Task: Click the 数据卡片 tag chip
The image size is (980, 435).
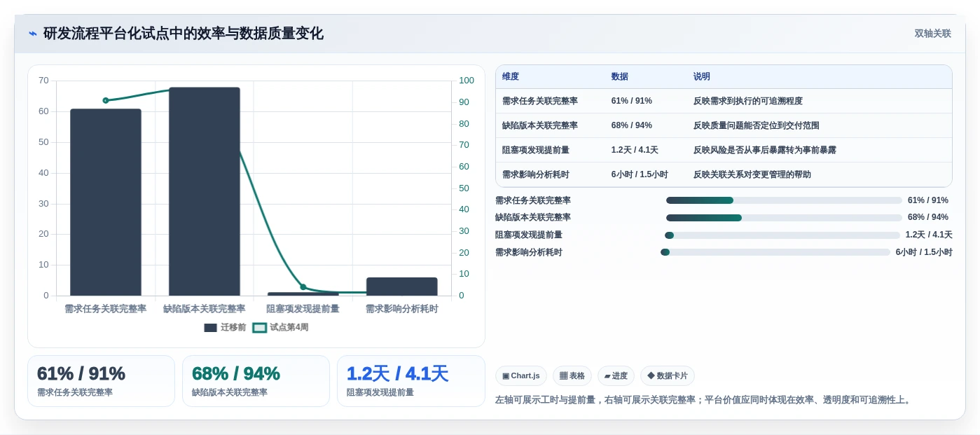Action: (x=668, y=376)
